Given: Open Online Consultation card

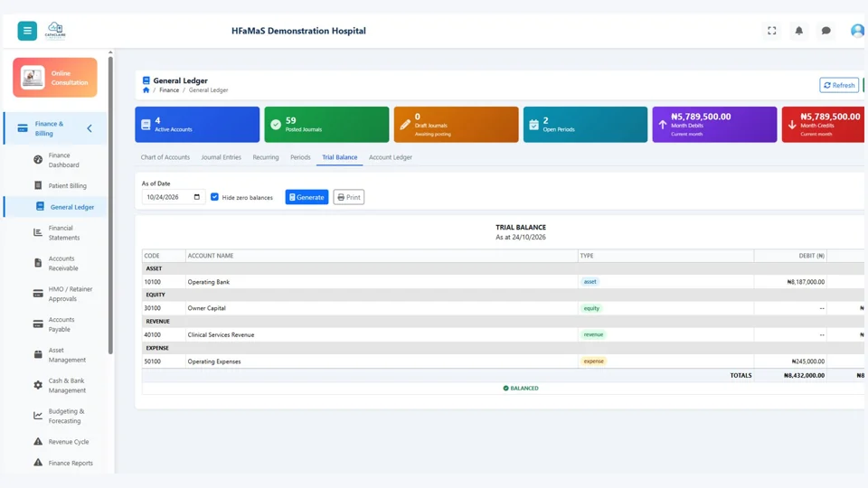Looking at the screenshot, I should click(x=55, y=78).
